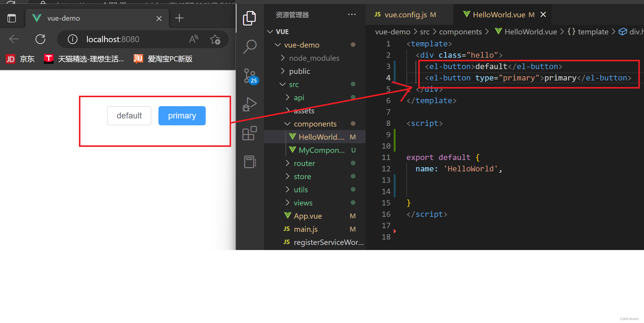644x323 pixels.
Task: Add page to favorites star icon
Action: (215, 39)
